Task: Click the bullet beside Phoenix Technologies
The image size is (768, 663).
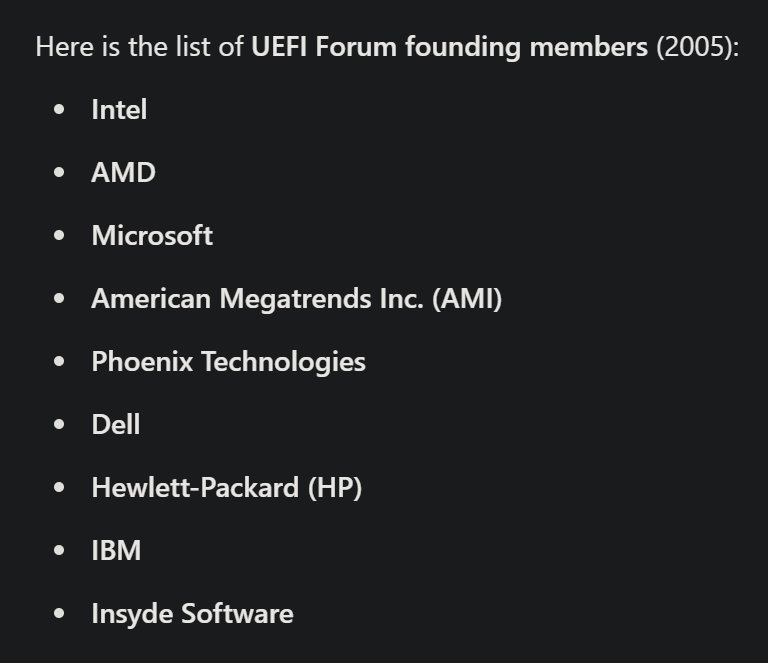Action: 60,362
